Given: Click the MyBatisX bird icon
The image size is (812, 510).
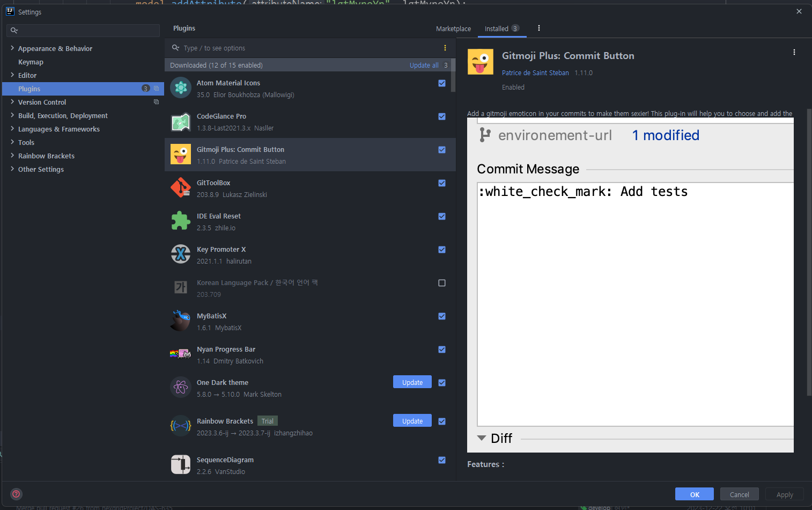Looking at the screenshot, I should point(181,320).
